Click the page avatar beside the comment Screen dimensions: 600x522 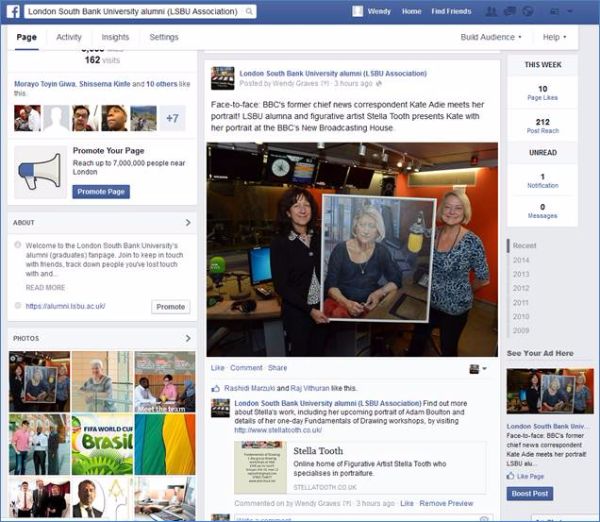coord(220,408)
